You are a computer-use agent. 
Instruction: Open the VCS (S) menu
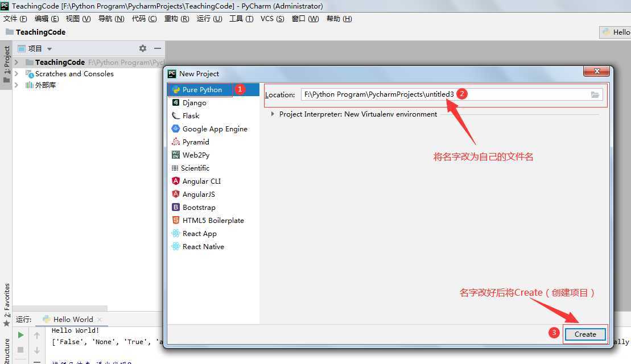coord(273,19)
